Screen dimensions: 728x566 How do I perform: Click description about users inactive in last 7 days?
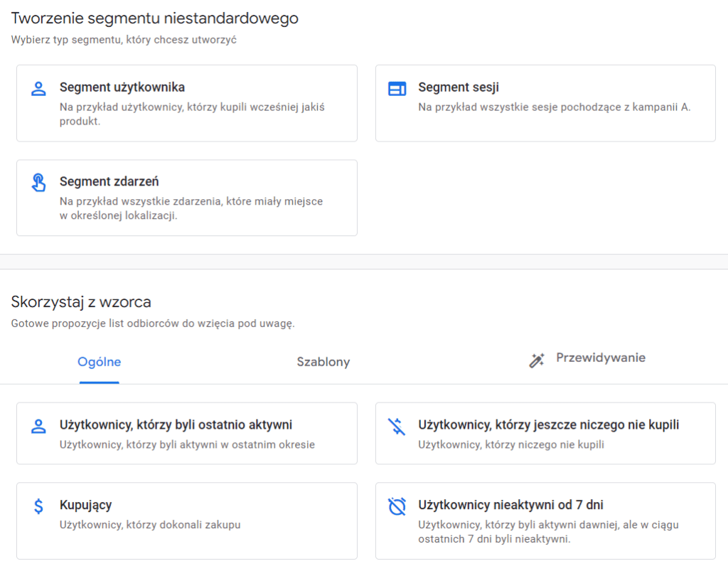tap(548, 532)
